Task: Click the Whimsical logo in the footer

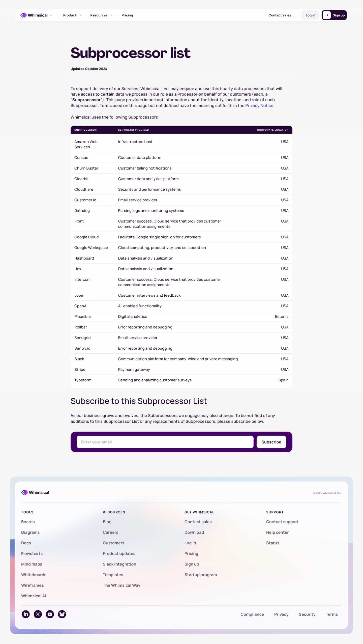Action: 35,492
